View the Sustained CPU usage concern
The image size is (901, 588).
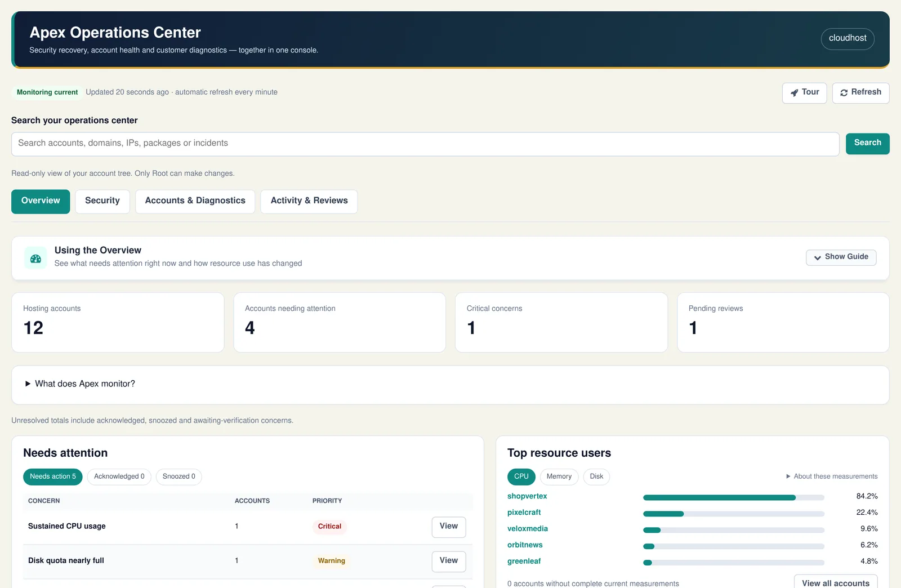tap(448, 527)
